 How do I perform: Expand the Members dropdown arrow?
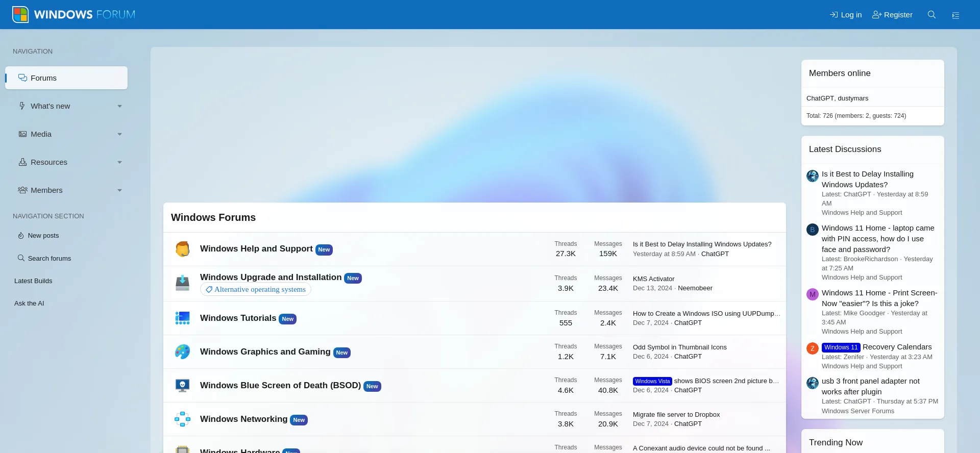119,190
